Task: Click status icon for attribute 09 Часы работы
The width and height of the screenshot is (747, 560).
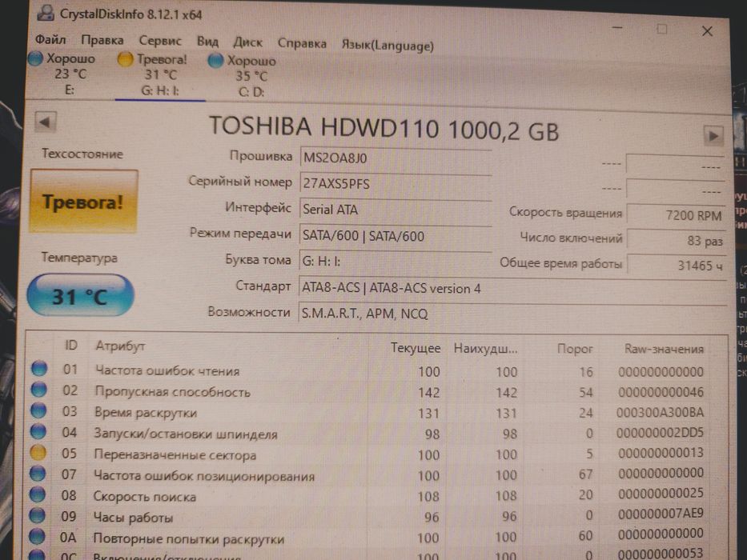Action: click(x=37, y=514)
